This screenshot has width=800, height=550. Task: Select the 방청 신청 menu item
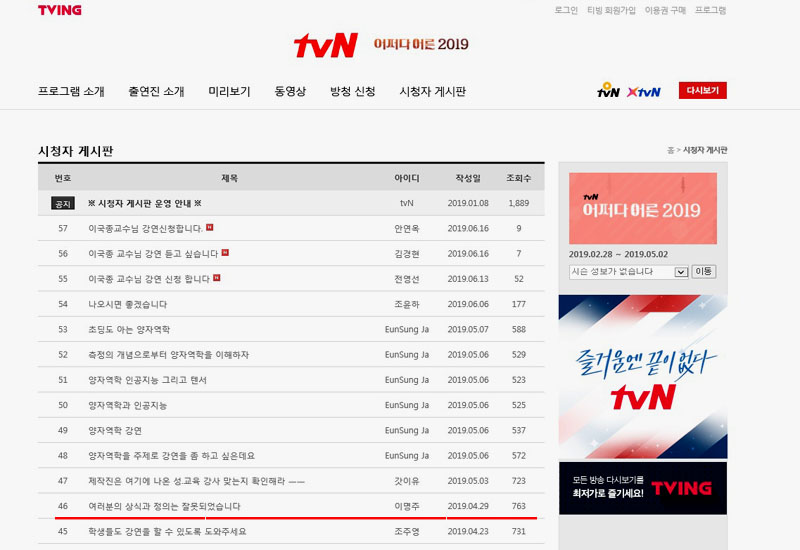[353, 91]
